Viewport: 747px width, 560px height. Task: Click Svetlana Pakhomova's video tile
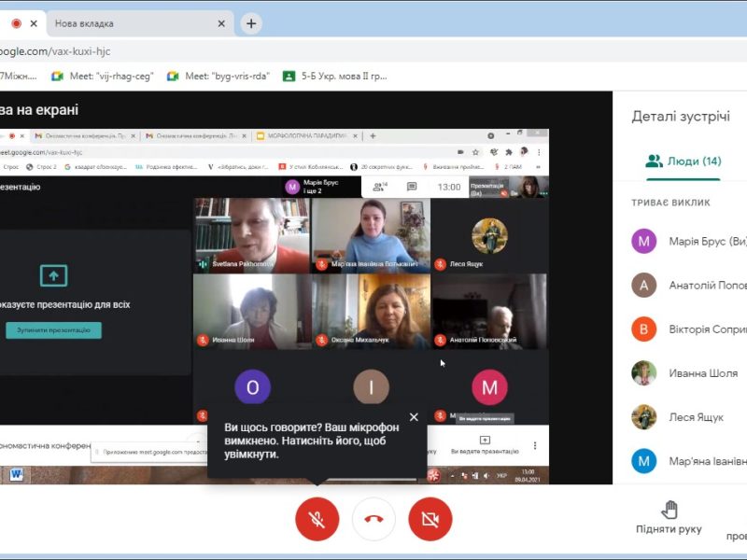pyautogui.click(x=251, y=235)
